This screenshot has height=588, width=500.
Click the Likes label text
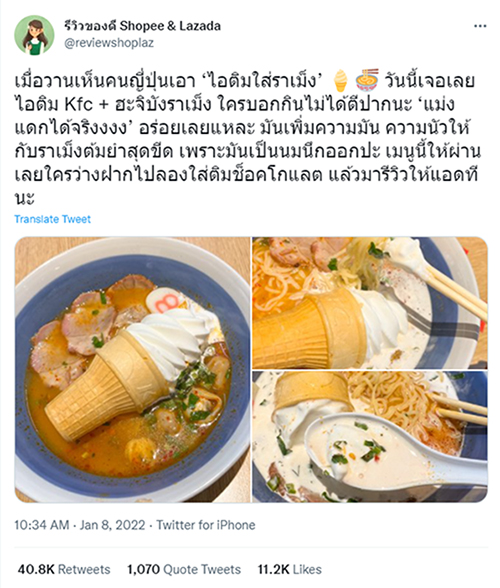coord(307,569)
